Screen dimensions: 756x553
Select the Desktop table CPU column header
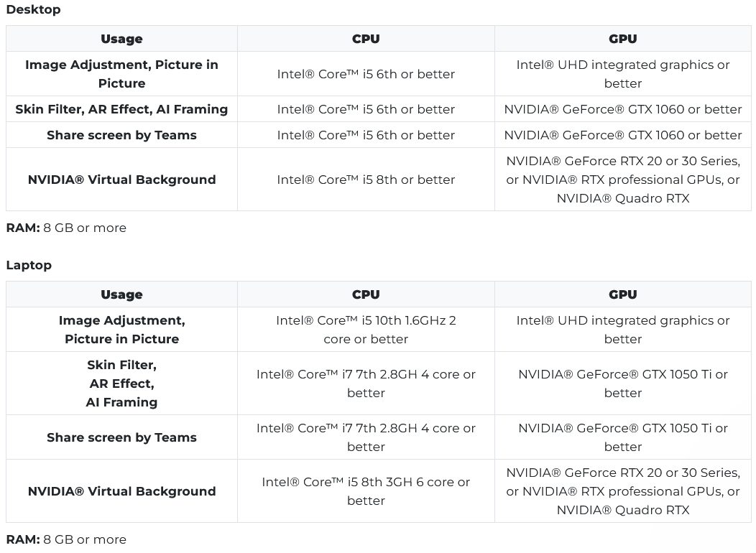366,39
